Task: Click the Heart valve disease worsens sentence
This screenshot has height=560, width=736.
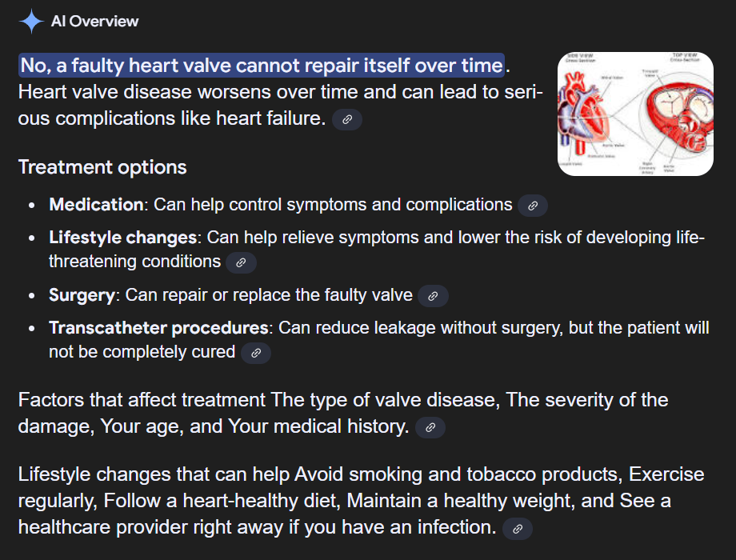Action: (280, 105)
